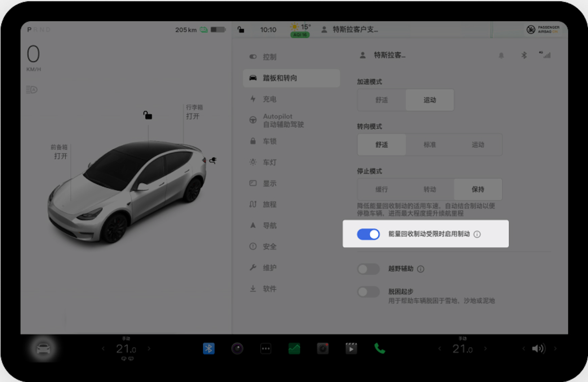Screen dimensions: 588x382
Task: Open the phone app from the taskbar
Action: pos(379,348)
